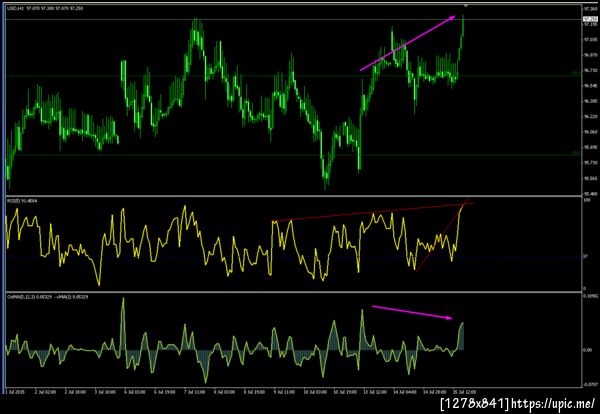This screenshot has height=414, width=600.
Task: Click the OsMA scale value 0.00
Action: pyautogui.click(x=588, y=350)
